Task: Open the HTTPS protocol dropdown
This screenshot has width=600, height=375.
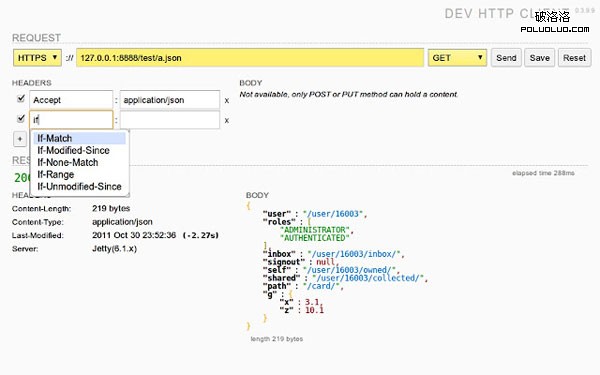Action: coord(37,58)
